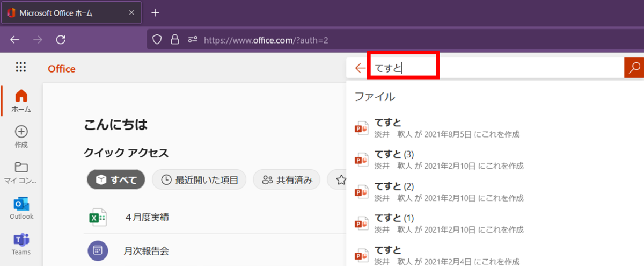Viewport: 644px width, 266px height.
Task: Click the こんにちは greeting text
Action: coord(115,125)
